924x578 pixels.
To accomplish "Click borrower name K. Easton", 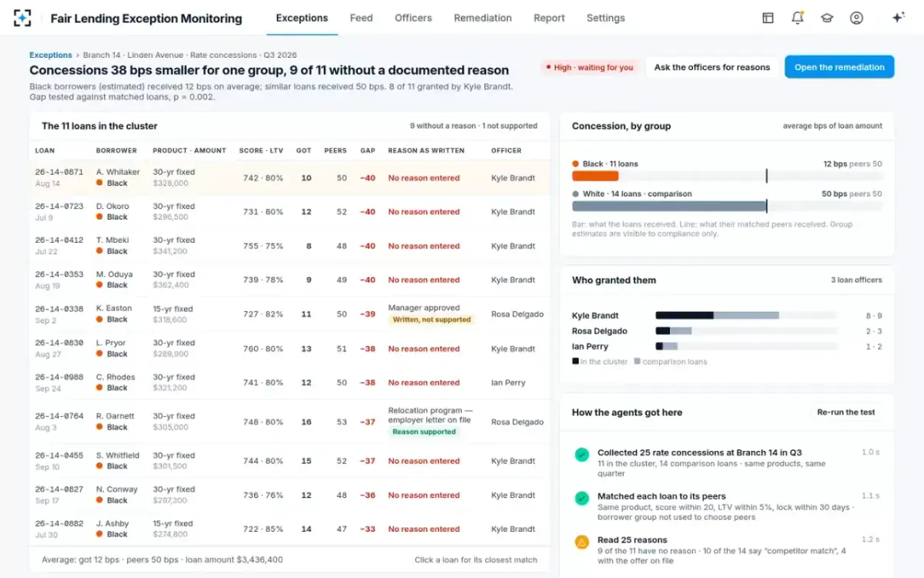I will [114, 308].
